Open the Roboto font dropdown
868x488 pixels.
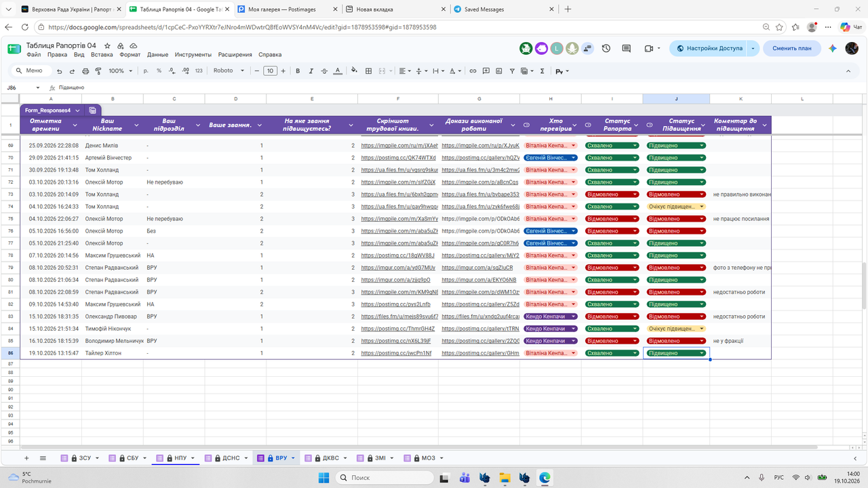(x=229, y=71)
